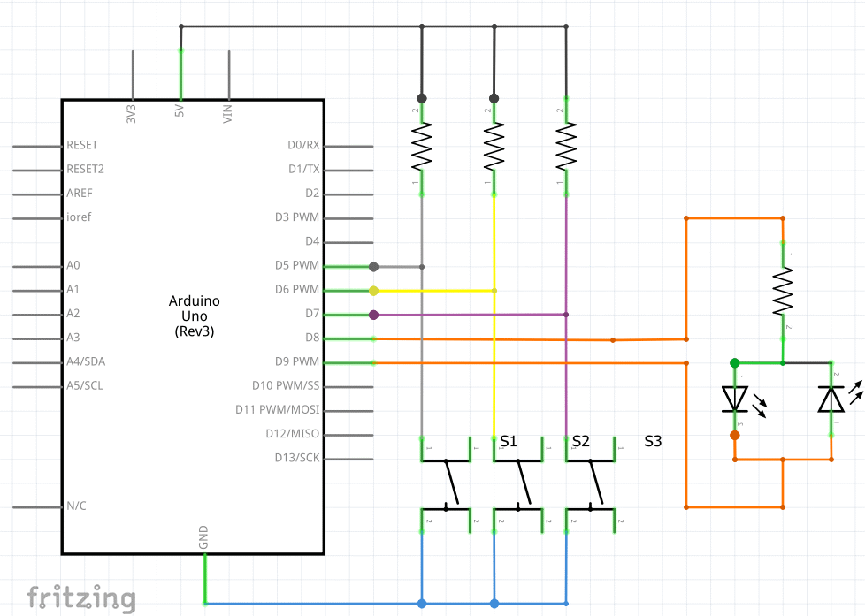Click the D3 PWM pin label
The image size is (865, 616).
pyautogui.click(x=297, y=217)
